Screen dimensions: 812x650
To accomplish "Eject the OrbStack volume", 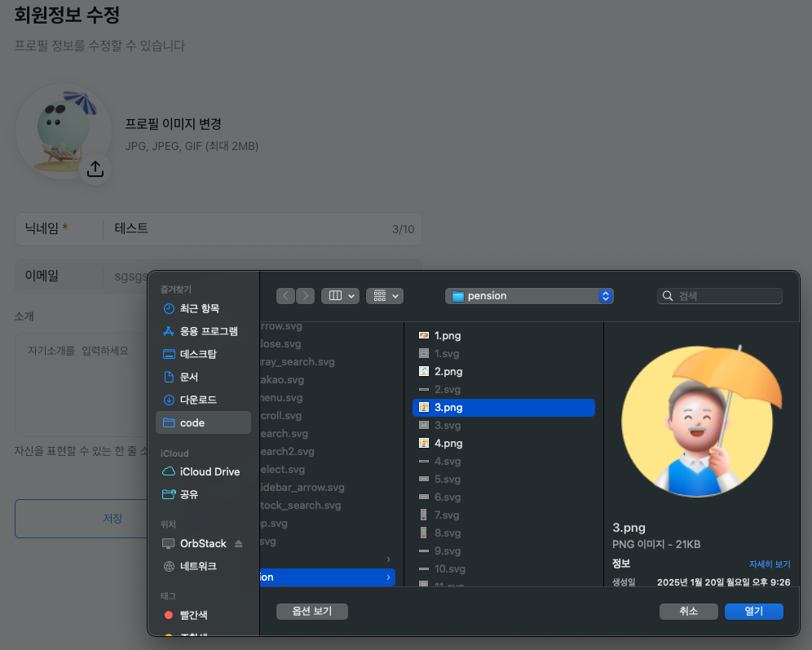I will [x=239, y=543].
